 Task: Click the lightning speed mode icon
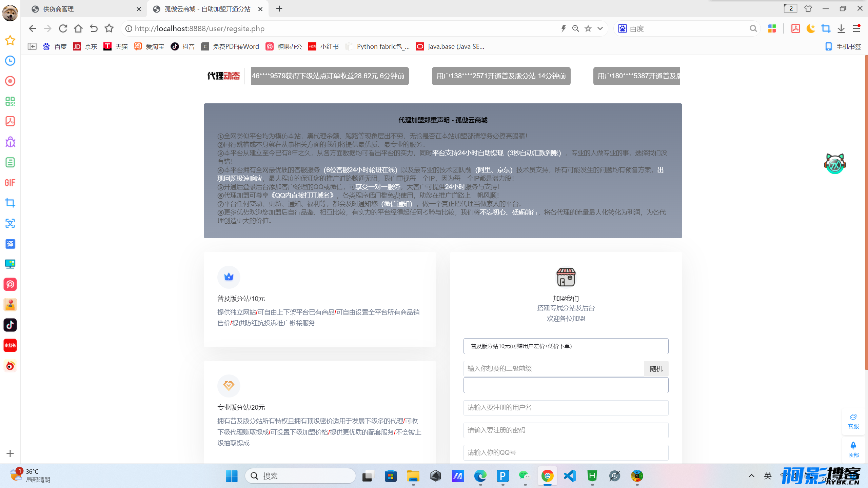coord(564,28)
